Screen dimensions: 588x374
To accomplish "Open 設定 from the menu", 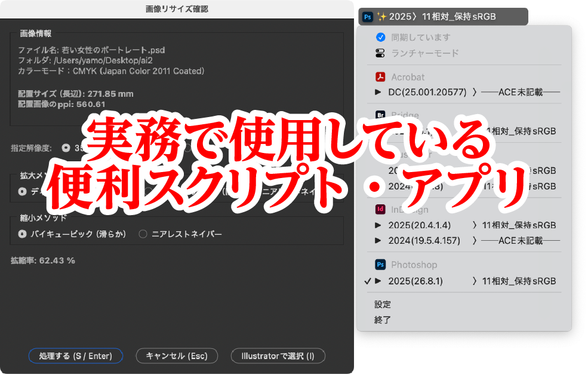I will pos(383,304).
